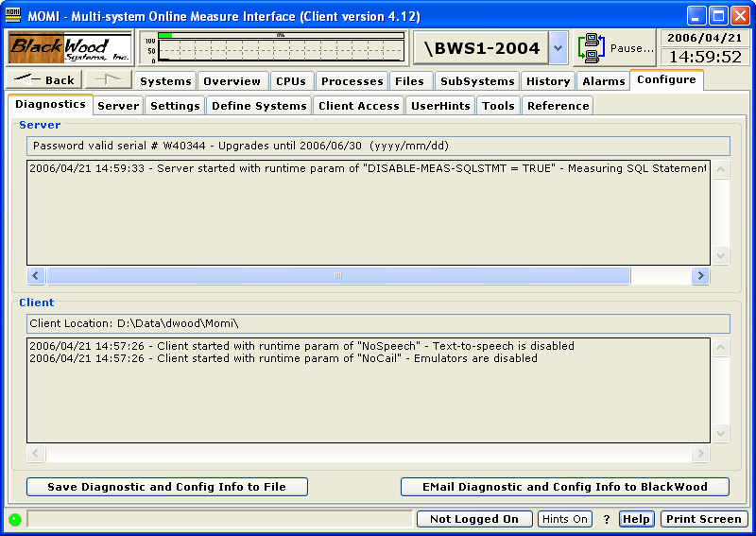Image resolution: width=756 pixels, height=536 pixels.
Task: Open the Define Systems sub-tab
Action: tap(259, 106)
